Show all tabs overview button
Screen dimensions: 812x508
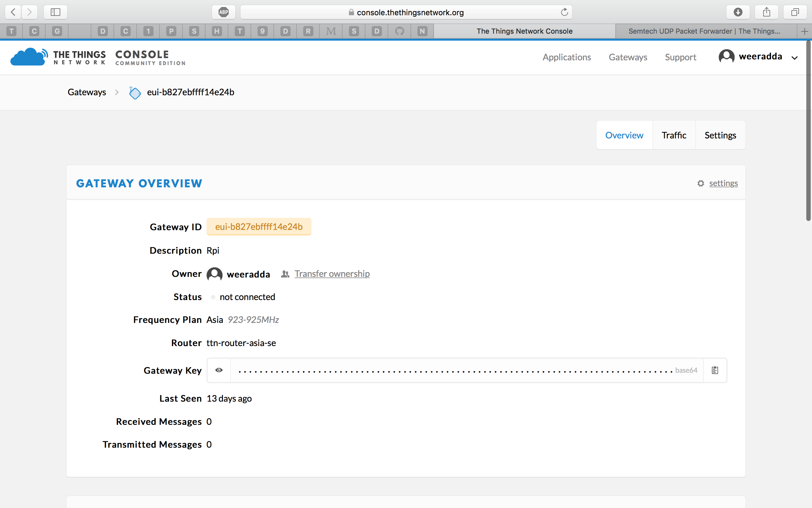click(795, 12)
